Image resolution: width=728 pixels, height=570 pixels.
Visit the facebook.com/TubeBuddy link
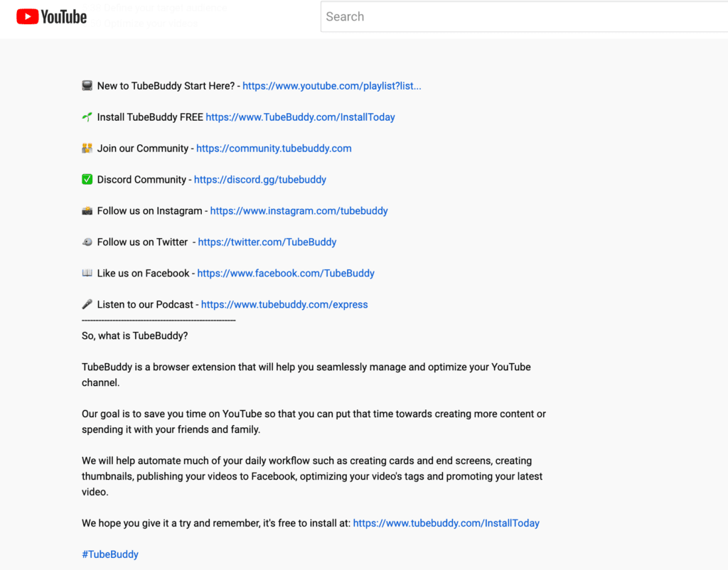click(x=285, y=274)
